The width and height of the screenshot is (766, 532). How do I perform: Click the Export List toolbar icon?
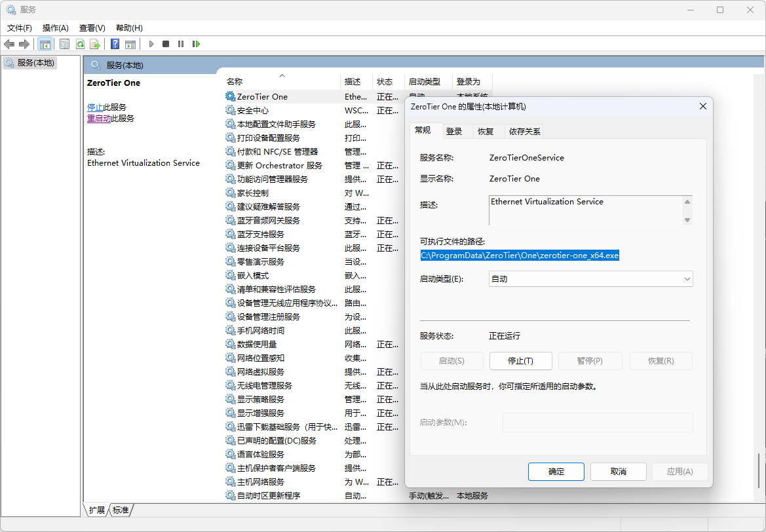[x=95, y=44]
